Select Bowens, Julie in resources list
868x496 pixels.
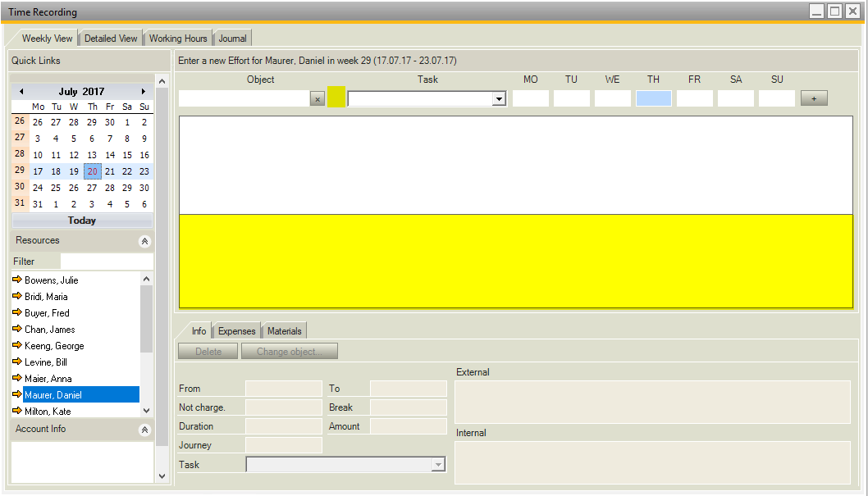click(x=52, y=280)
